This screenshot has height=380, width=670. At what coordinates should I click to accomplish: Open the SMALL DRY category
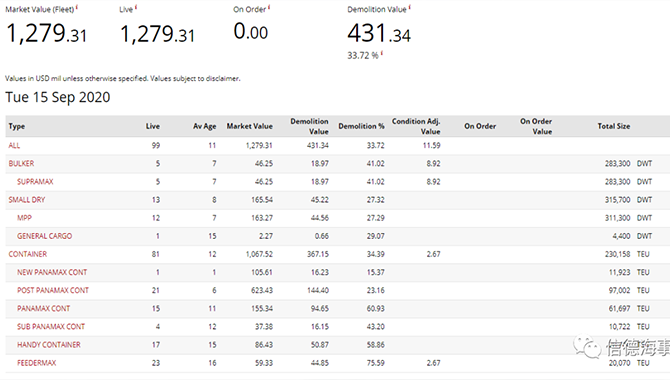pos(26,200)
